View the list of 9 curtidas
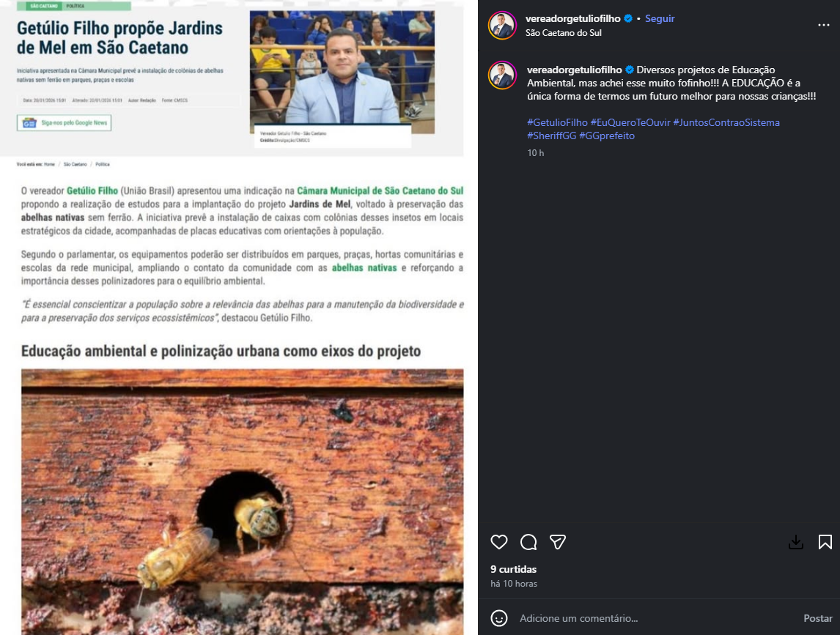 pyautogui.click(x=513, y=569)
